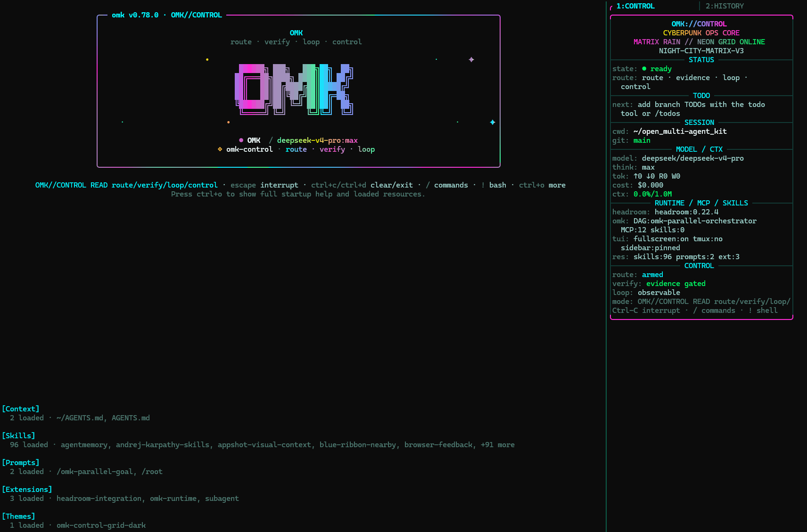The height and width of the screenshot is (532, 807).
Task: Click 'Press ctrl+o to show full startup help' line
Action: pos(298,194)
